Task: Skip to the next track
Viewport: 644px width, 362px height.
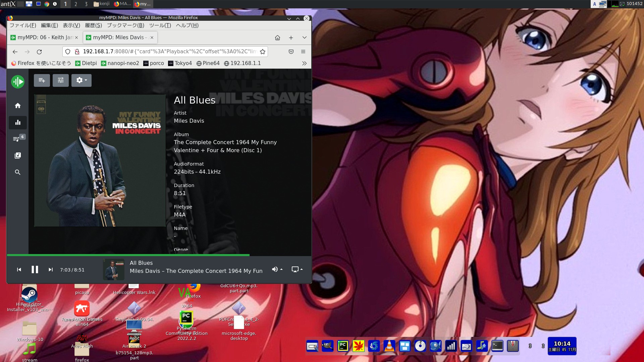Action: 51,270
